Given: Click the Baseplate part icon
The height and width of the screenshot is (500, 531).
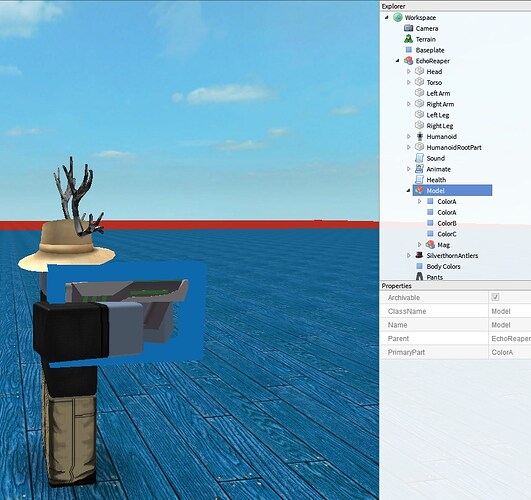Looking at the screenshot, I should (409, 50).
